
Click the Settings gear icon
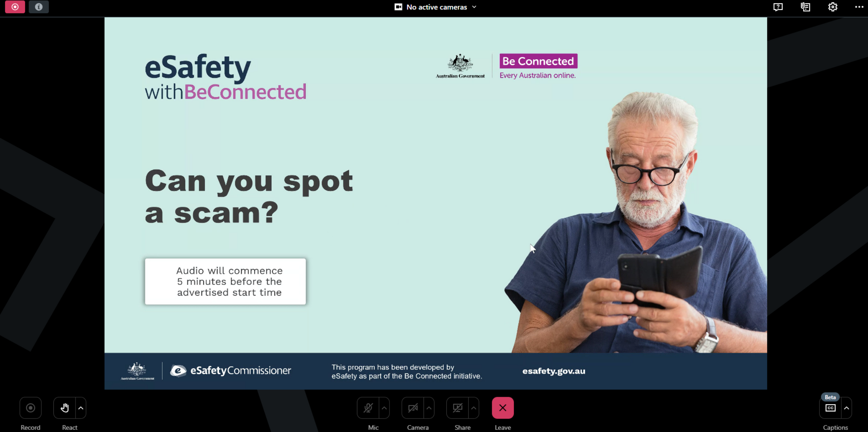click(x=833, y=7)
